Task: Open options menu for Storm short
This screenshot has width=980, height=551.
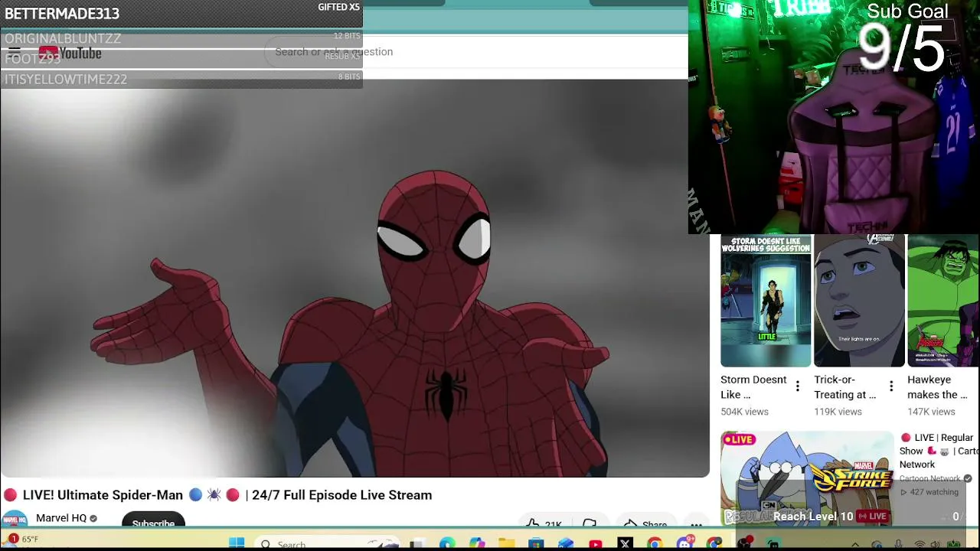Action: (798, 386)
